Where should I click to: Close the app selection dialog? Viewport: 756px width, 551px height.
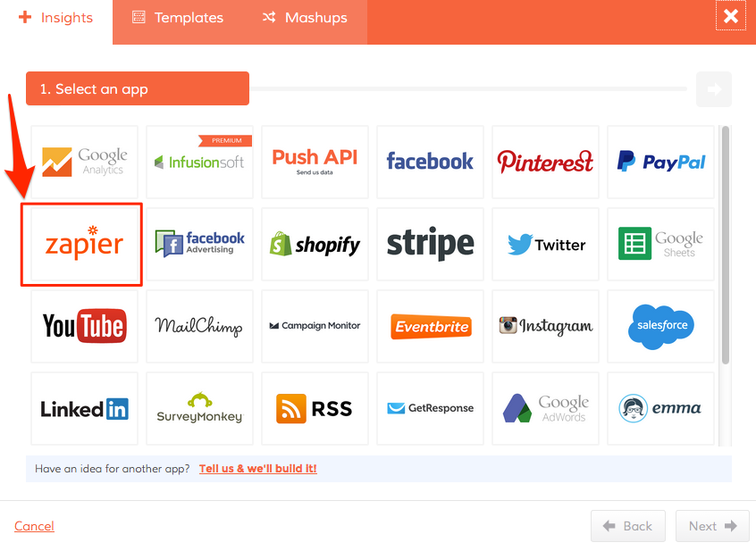tap(731, 16)
